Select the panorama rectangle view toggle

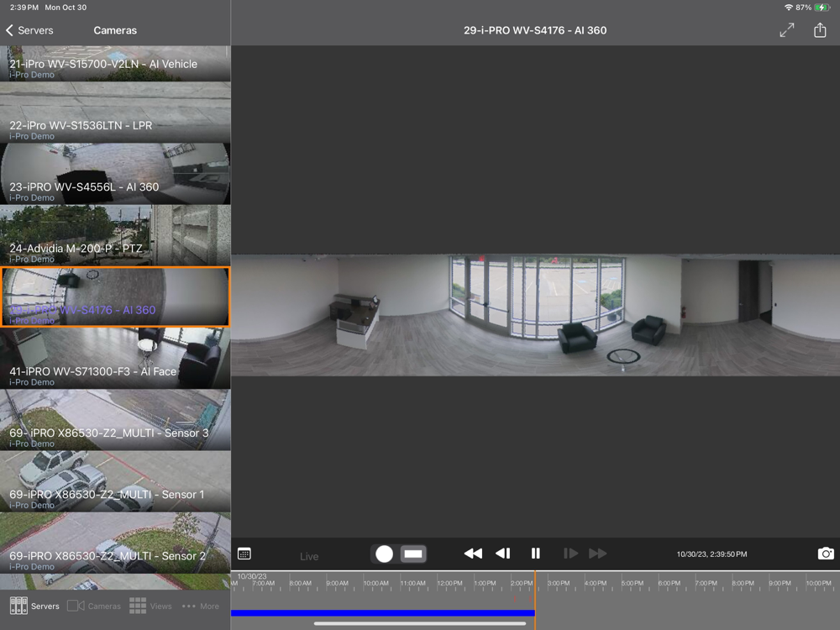click(413, 554)
